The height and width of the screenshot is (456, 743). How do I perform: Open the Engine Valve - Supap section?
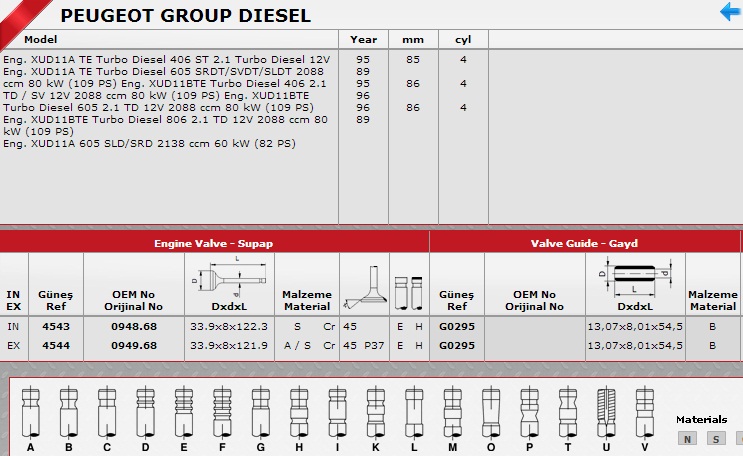214,243
